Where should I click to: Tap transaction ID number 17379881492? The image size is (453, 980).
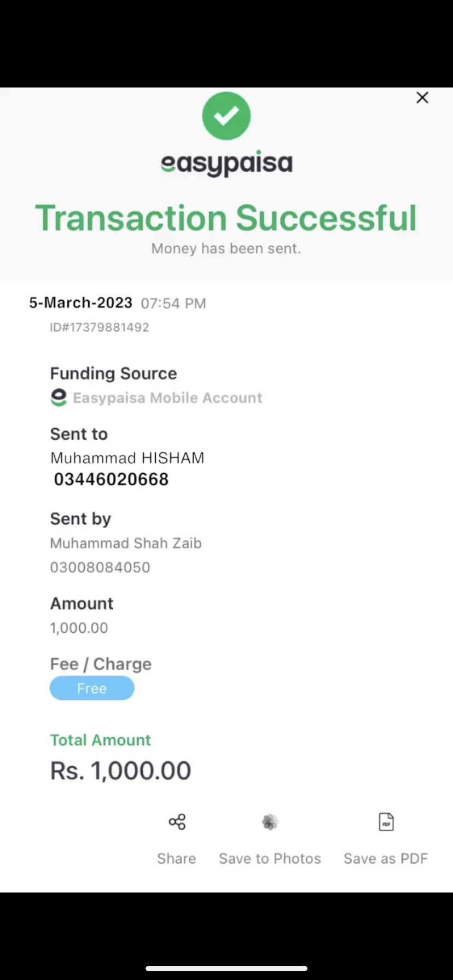(100, 328)
